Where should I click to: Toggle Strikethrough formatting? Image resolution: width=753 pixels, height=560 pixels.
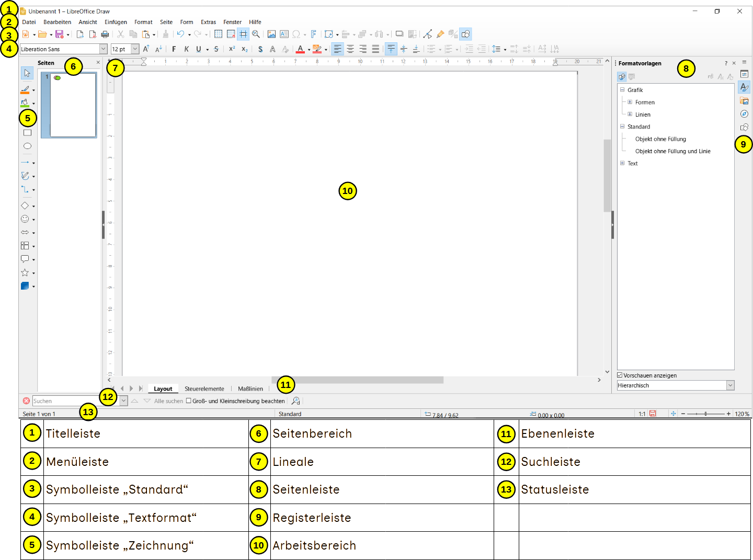click(x=216, y=49)
